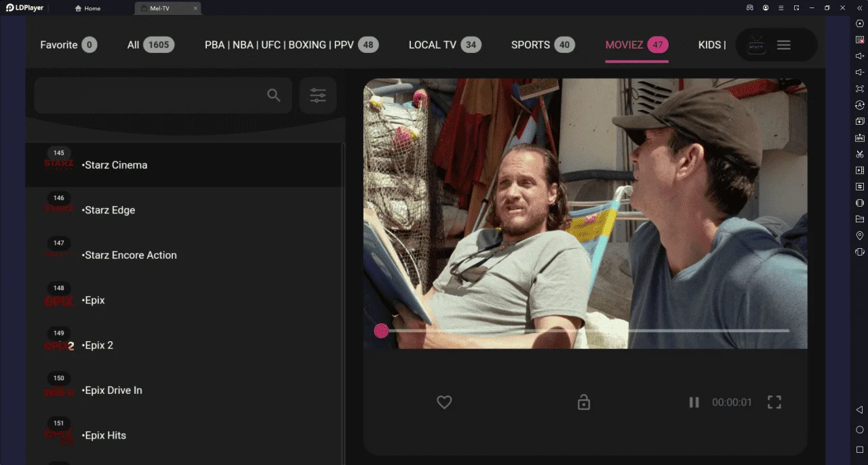Click the search magnifier icon

click(273, 95)
